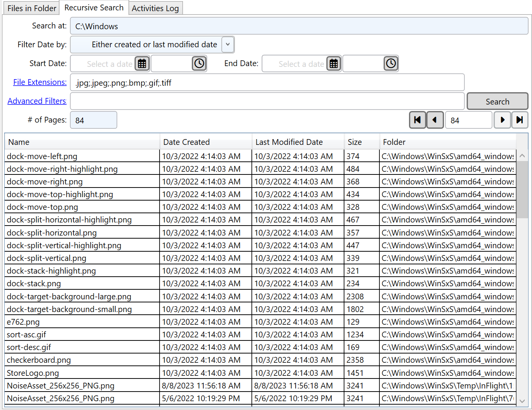532x410 pixels.
Task: Click size value 1451 in StoreLogo.png row
Action: [x=355, y=373]
